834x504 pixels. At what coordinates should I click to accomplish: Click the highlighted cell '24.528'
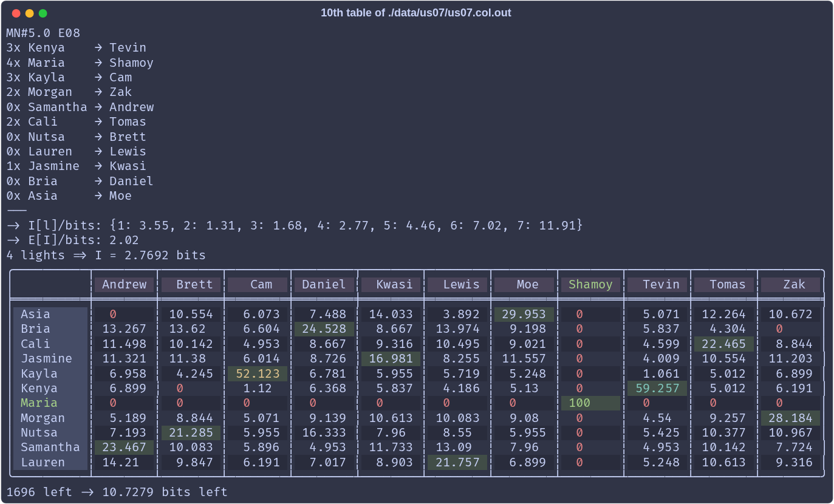(x=324, y=329)
